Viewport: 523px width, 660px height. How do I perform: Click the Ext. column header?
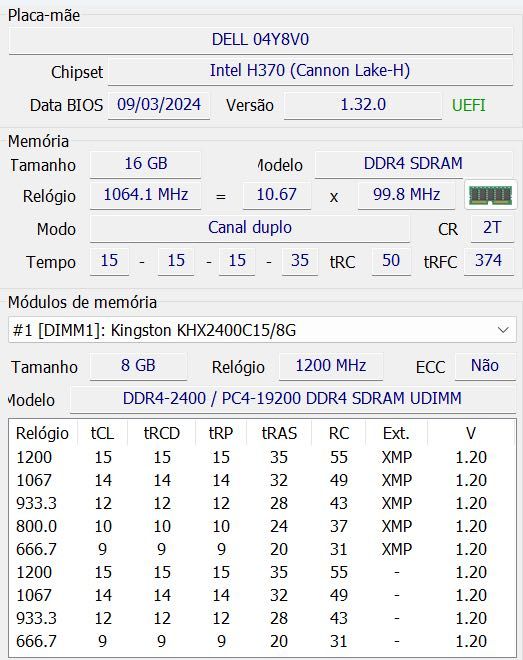tap(396, 433)
